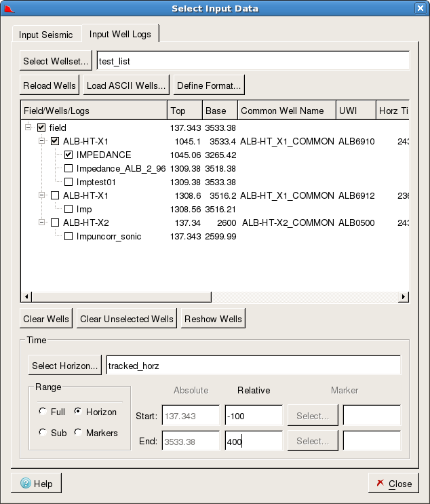The image size is (430, 504).
Task: Click Load ASCII Wells button
Action: tap(126, 85)
